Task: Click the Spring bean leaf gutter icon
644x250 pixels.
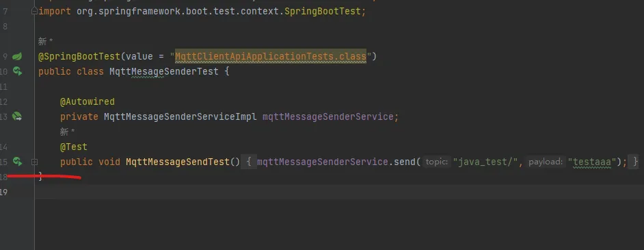Action: click(x=17, y=56)
